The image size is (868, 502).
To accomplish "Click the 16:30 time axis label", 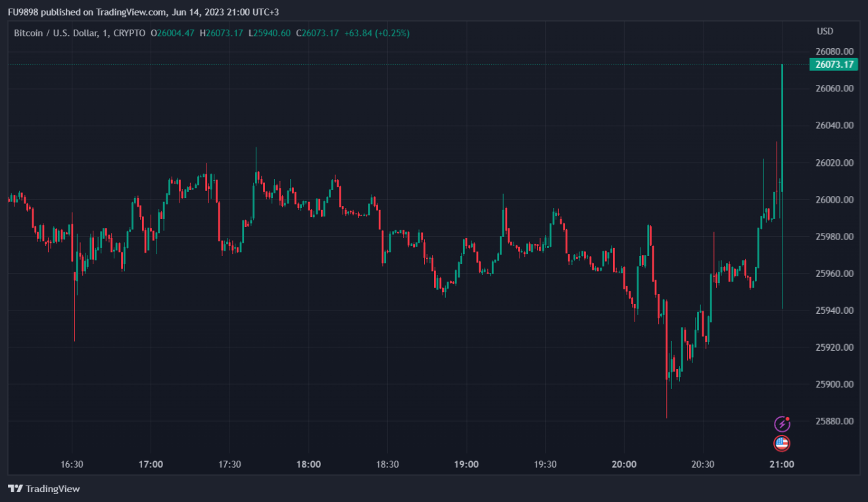I will pos(72,464).
